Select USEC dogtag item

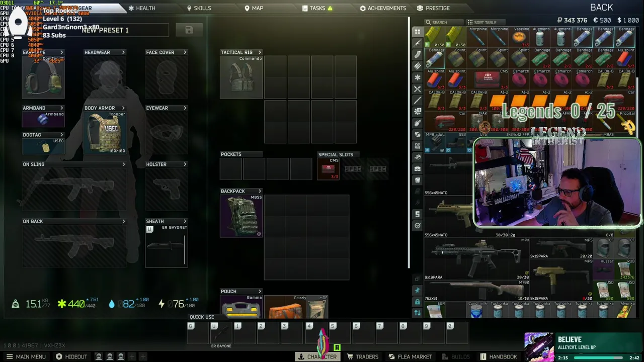(x=43, y=146)
